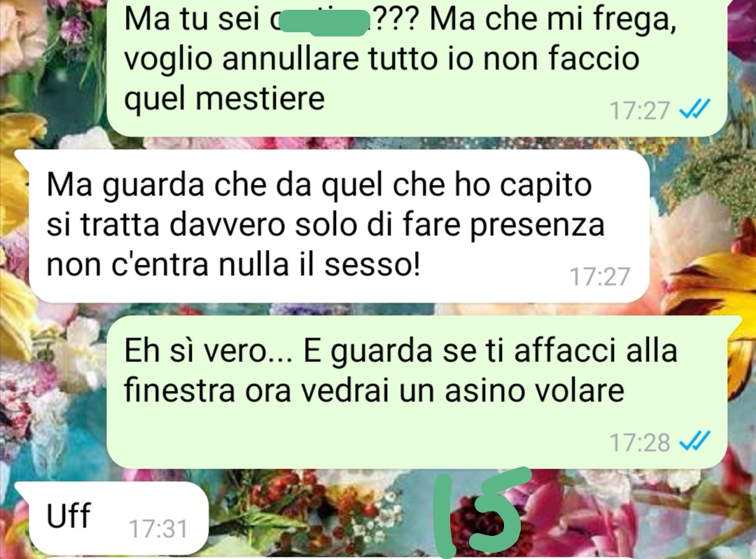The image size is (756, 559).
Task: Tap the tail of the incoming 'Ma guarda' bubble
Action: tap(22, 157)
